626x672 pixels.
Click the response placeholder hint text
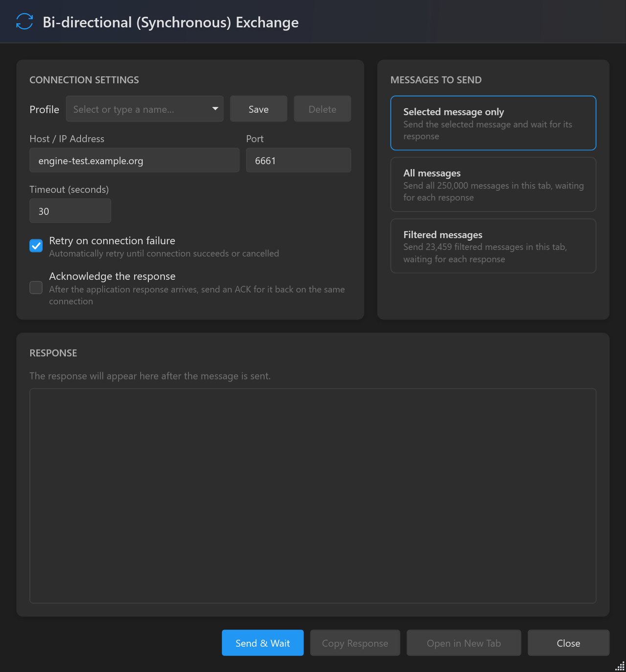(x=150, y=376)
